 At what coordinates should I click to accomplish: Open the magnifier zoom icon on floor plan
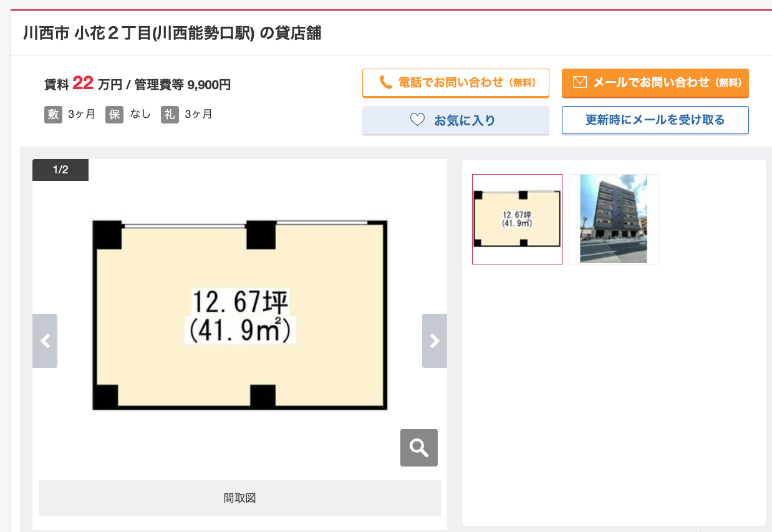pos(419,448)
